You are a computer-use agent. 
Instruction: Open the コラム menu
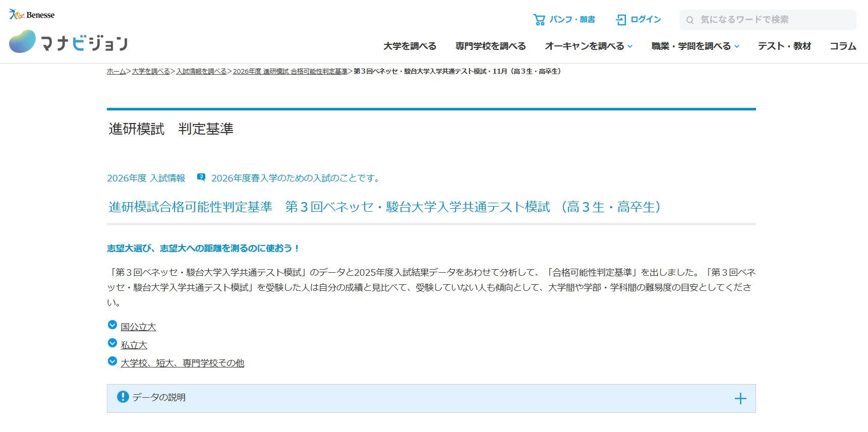pyautogui.click(x=843, y=46)
